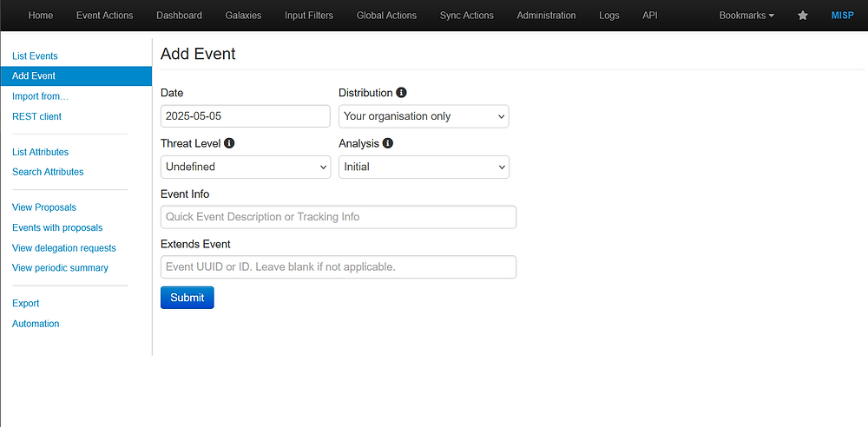Viewport: 868px width, 427px height.
Task: Click the Event Info label
Action: [185, 194]
